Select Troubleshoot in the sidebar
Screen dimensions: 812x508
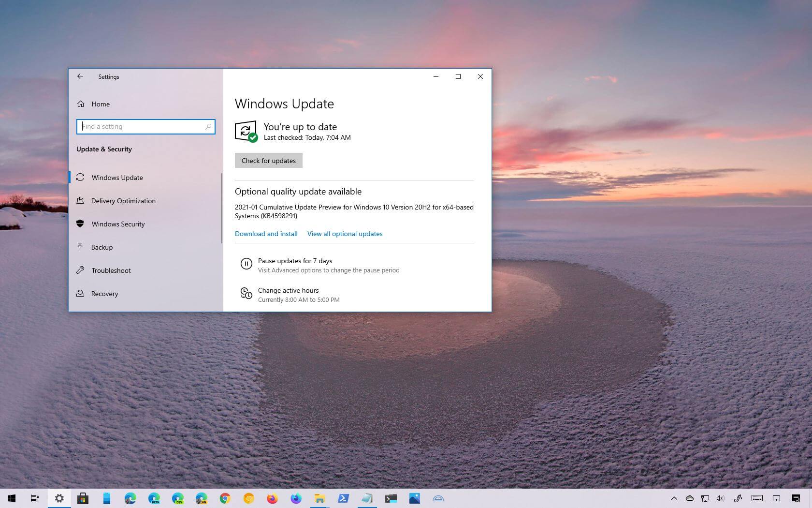click(x=111, y=270)
